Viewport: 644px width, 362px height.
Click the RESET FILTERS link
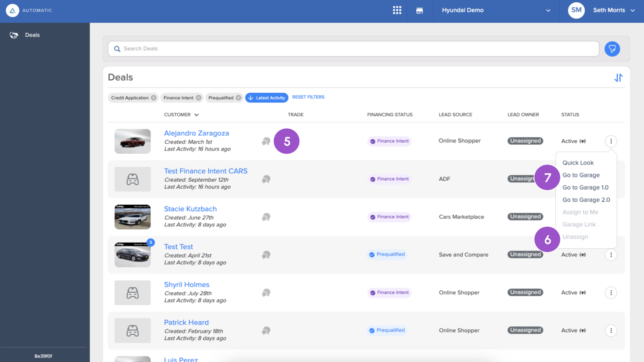(308, 97)
